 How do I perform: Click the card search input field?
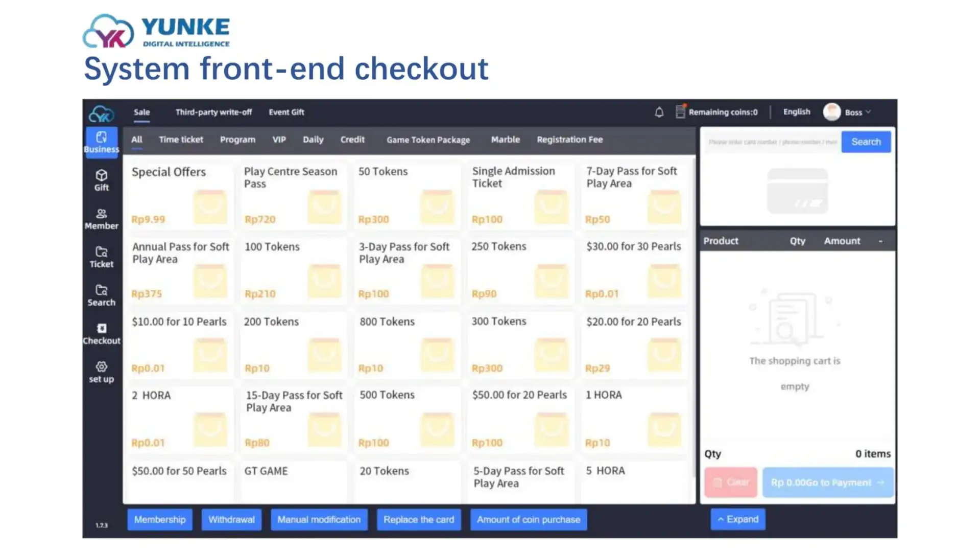[772, 142]
